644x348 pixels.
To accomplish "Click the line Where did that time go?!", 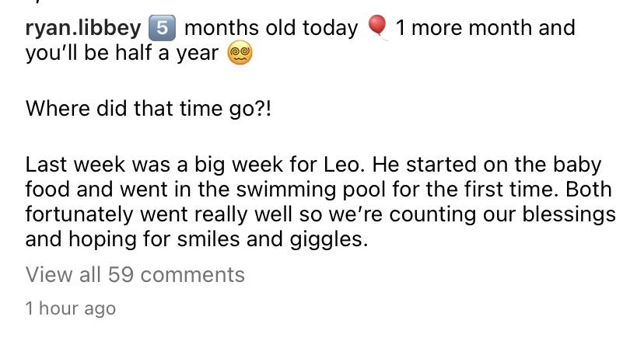I will tap(149, 110).
